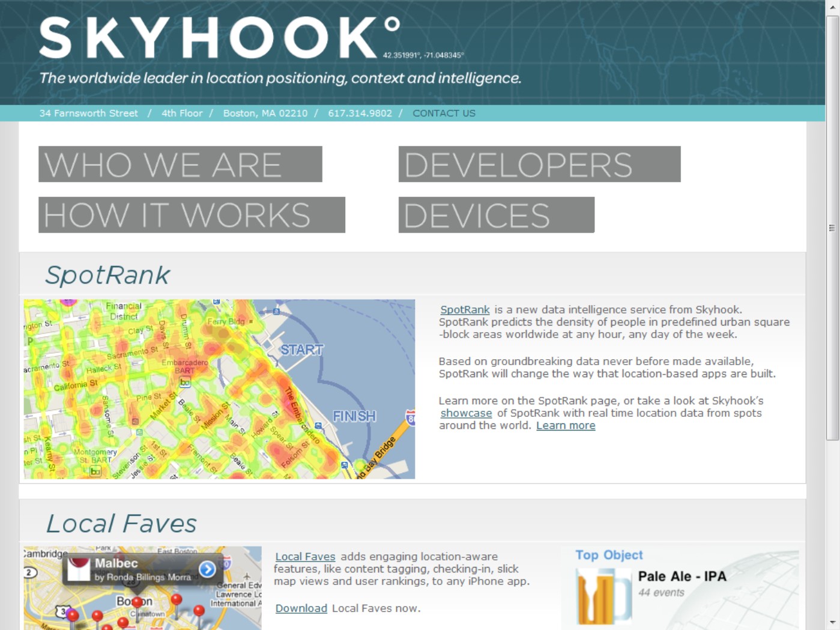
Task: Click the coordinates text beside the logo
Action: pos(423,55)
